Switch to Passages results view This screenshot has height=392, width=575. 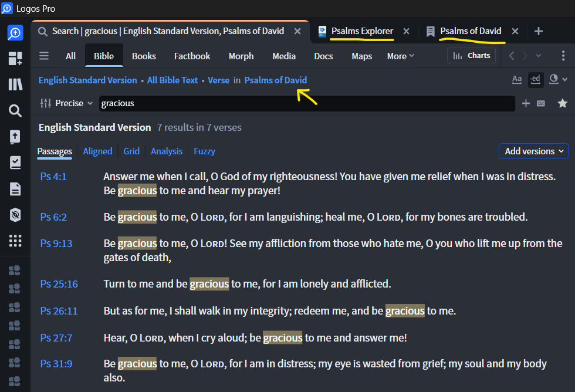[x=55, y=151]
